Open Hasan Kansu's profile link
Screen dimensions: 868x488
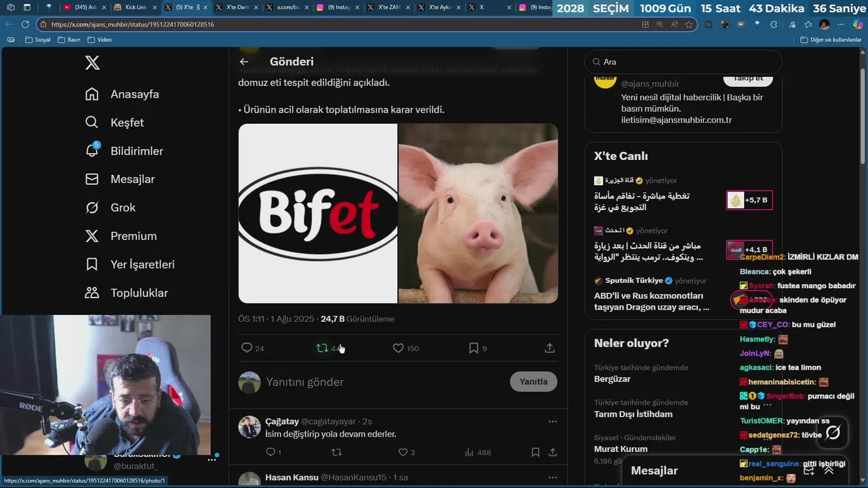click(x=292, y=478)
